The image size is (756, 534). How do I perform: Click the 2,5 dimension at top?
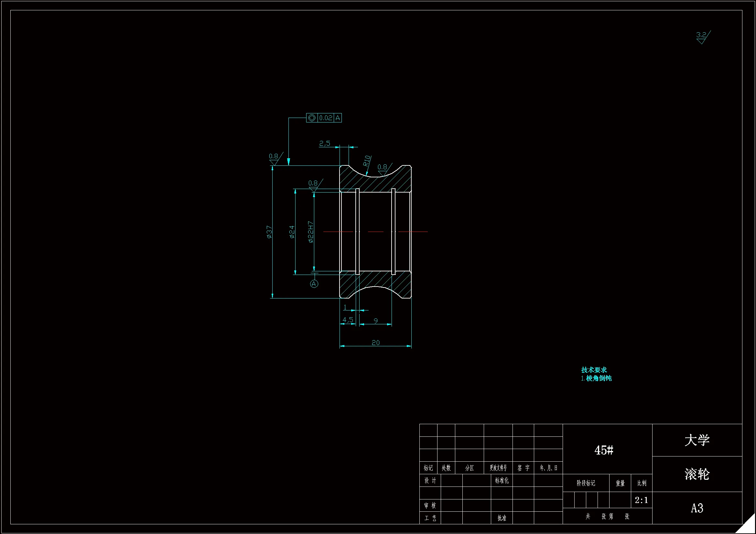tap(325, 143)
